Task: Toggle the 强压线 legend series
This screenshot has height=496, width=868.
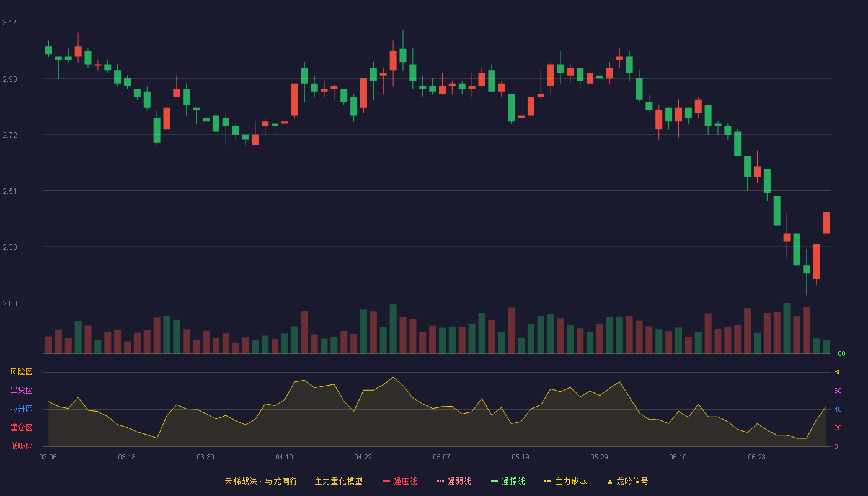Action: click(400, 481)
